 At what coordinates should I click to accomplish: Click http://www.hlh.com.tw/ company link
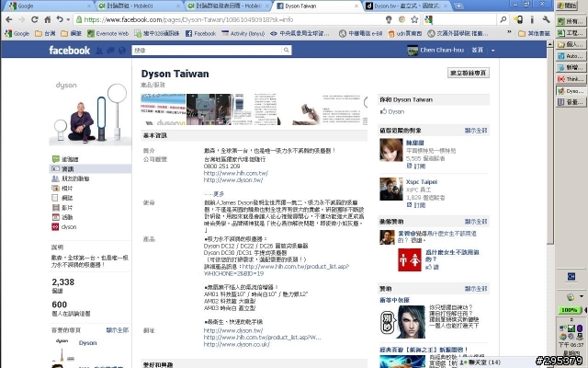pos(236,173)
